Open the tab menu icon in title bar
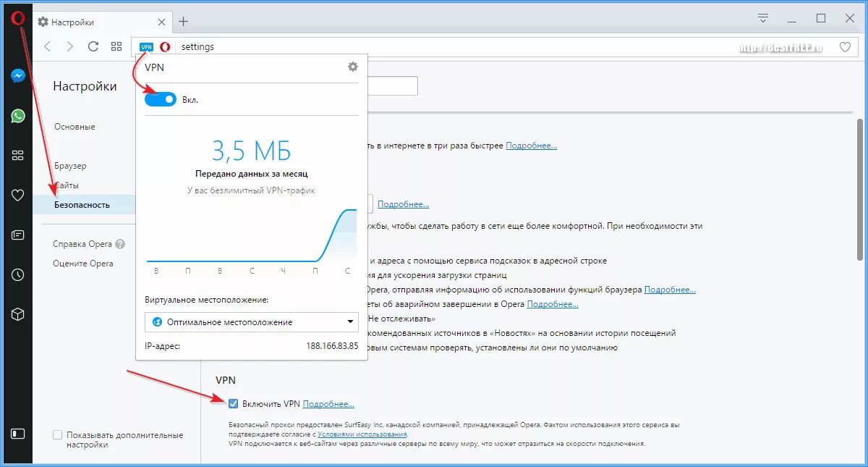Image resolution: width=868 pixels, height=467 pixels. [763, 17]
